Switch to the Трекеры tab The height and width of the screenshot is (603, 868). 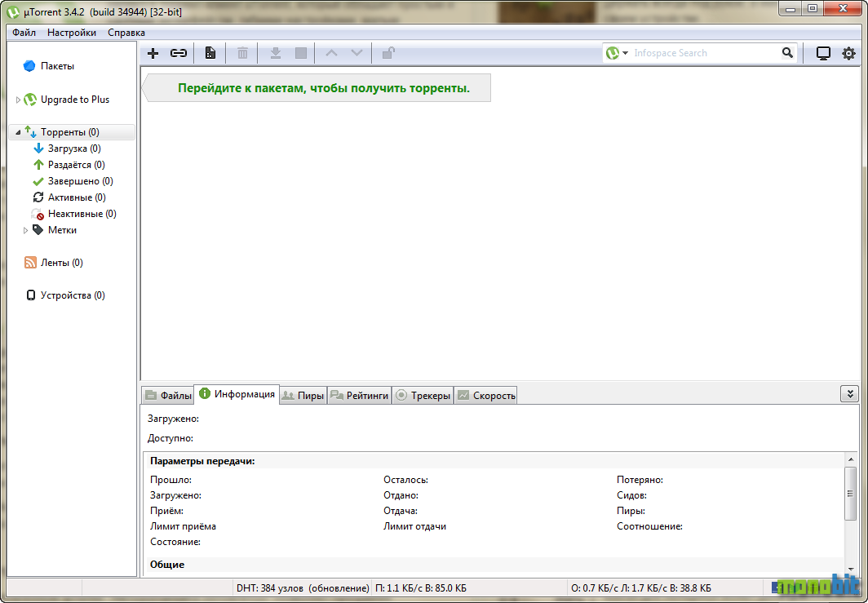pos(423,396)
